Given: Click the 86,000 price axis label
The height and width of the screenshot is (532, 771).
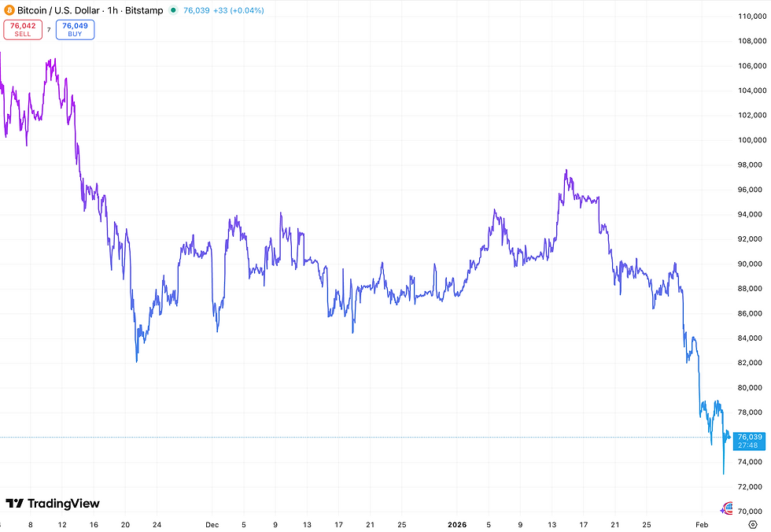Looking at the screenshot, I should (x=751, y=313).
